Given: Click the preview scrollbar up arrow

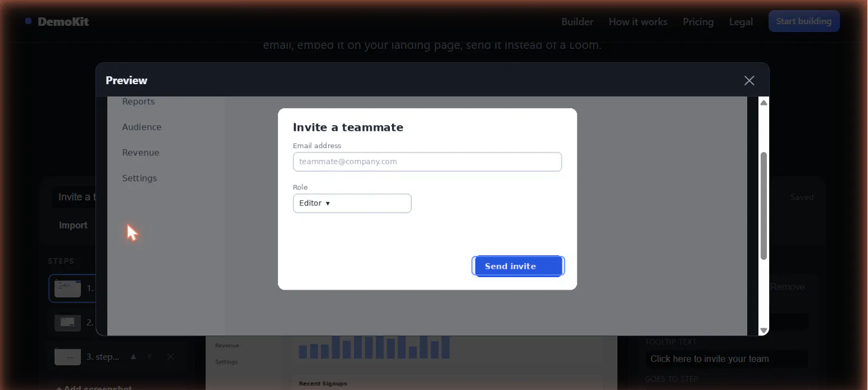Looking at the screenshot, I should [x=764, y=102].
